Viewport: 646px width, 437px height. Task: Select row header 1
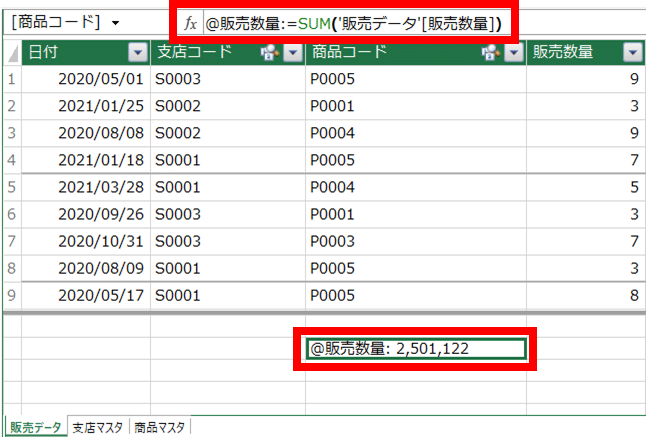12,79
